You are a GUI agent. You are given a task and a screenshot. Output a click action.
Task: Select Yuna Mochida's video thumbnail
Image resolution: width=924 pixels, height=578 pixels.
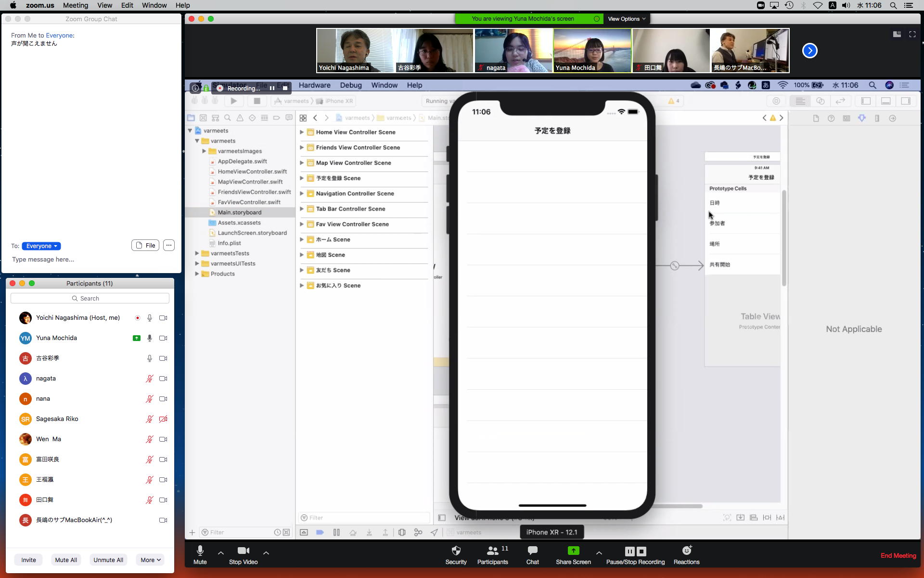pyautogui.click(x=592, y=51)
